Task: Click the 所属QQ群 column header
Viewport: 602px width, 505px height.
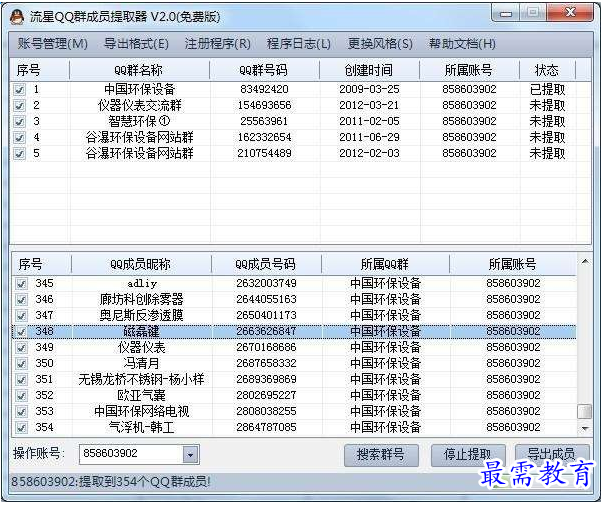Action: 385,264
